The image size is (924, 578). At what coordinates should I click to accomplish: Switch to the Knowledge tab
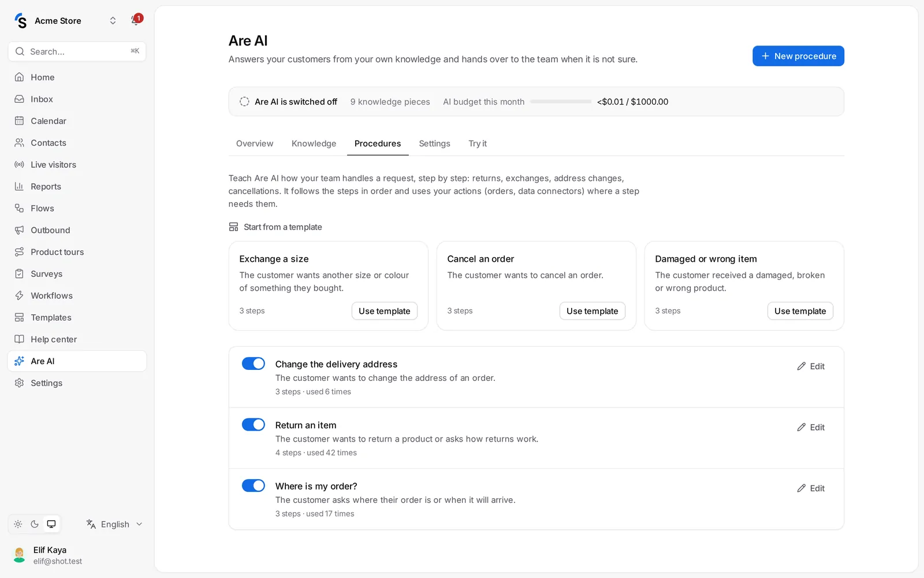click(x=314, y=143)
